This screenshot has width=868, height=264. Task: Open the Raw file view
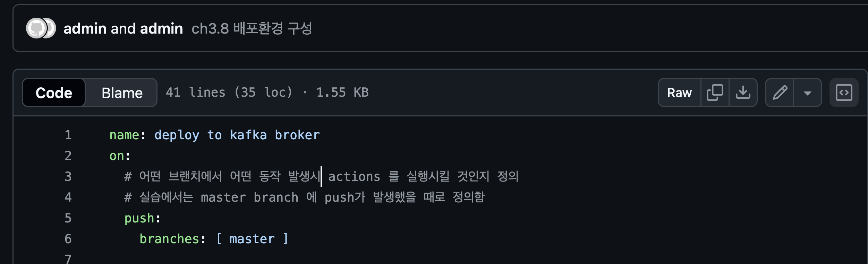679,93
